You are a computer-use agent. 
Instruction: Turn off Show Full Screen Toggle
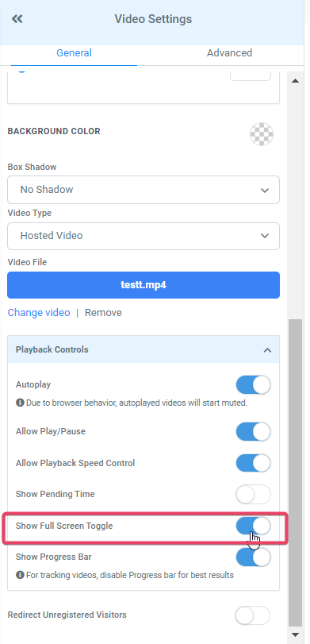point(254,526)
